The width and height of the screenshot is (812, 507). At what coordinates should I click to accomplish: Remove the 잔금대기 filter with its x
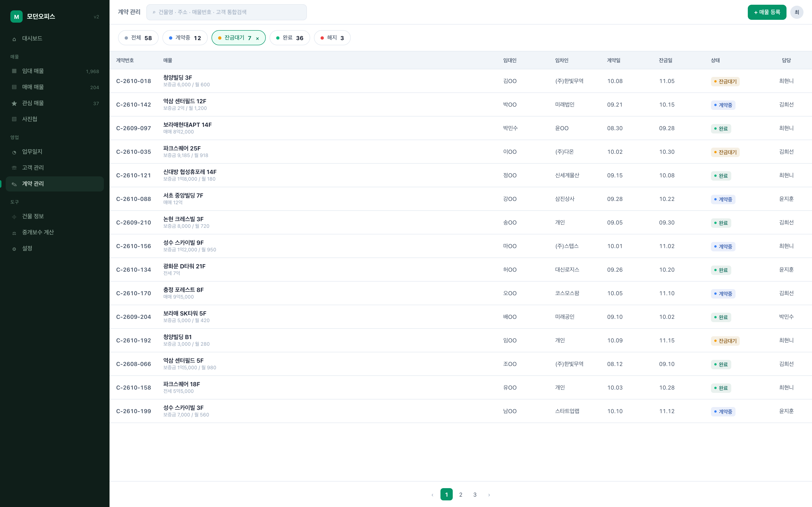click(257, 38)
